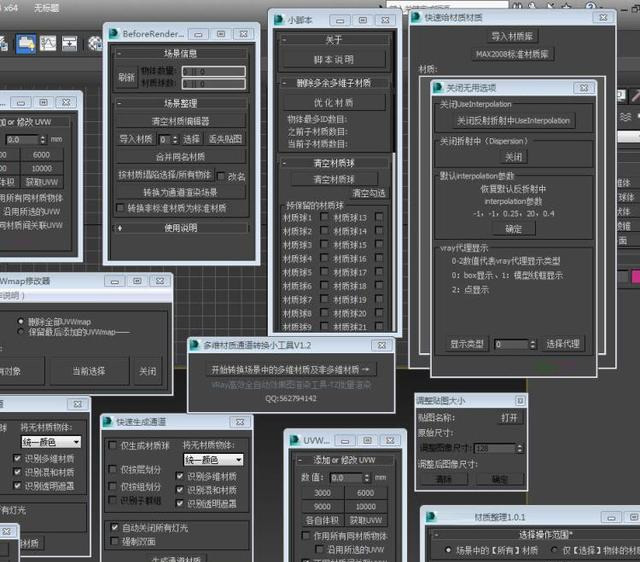Screen dimensions: 640x562
Task: Click the 快速生成通道 window logo icon
Action: coord(110,421)
